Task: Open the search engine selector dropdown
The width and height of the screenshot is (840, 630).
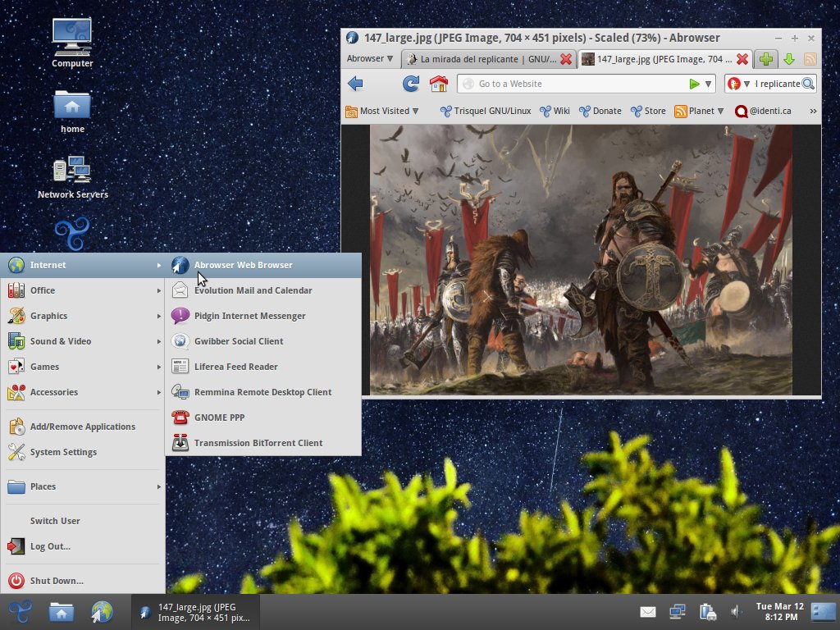Action: point(739,84)
